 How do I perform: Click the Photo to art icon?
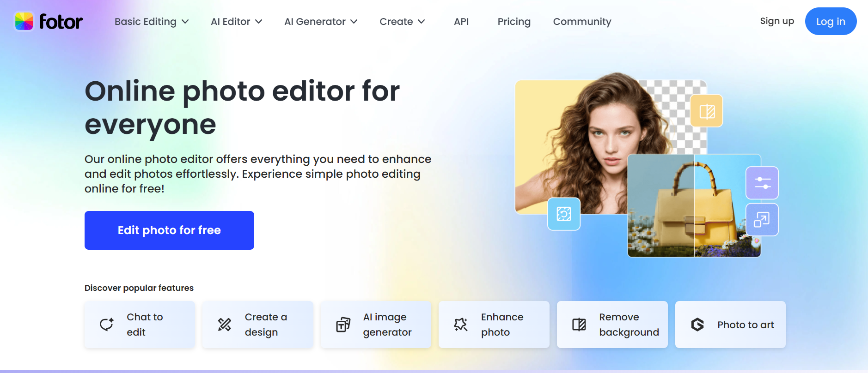(x=697, y=325)
